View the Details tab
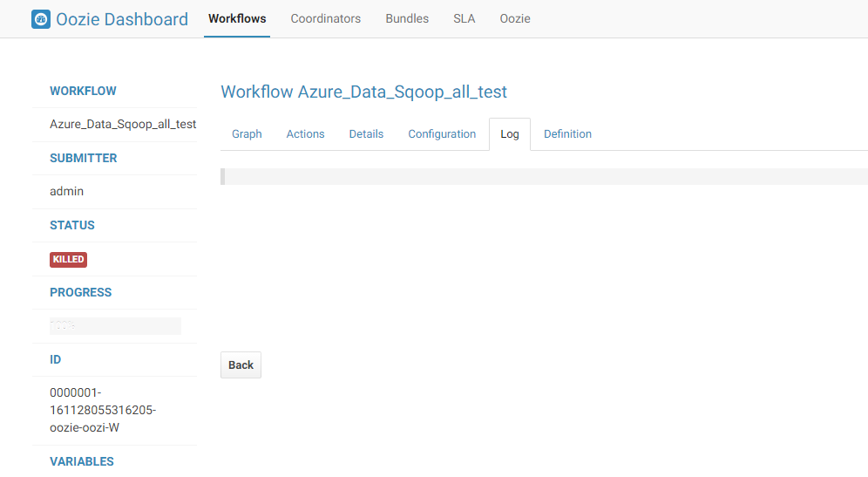The height and width of the screenshot is (477, 868). point(366,134)
